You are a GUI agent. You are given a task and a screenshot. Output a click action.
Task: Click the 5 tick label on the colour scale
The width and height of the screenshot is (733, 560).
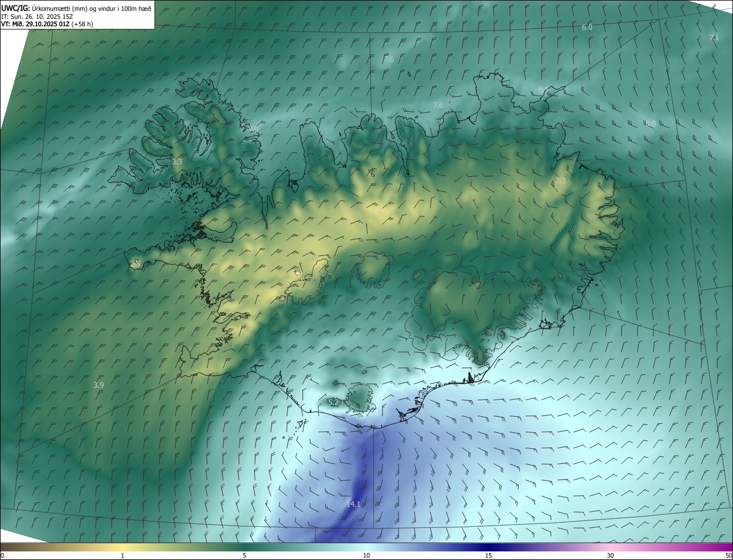(245, 556)
